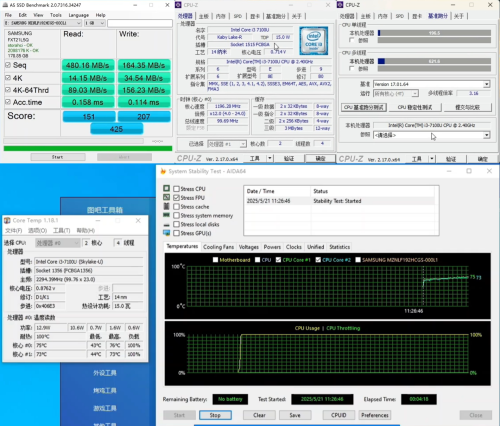The width and height of the screenshot is (500, 426).
Task: Switch to the Statistics tab in AIDA64
Action: pos(340,247)
